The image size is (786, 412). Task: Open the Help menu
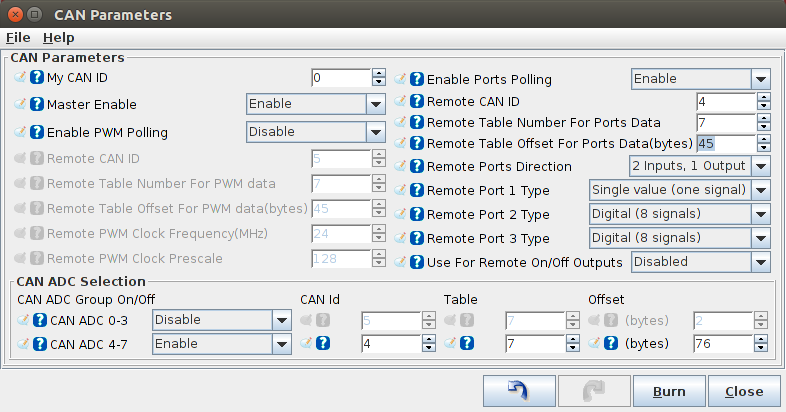click(58, 37)
